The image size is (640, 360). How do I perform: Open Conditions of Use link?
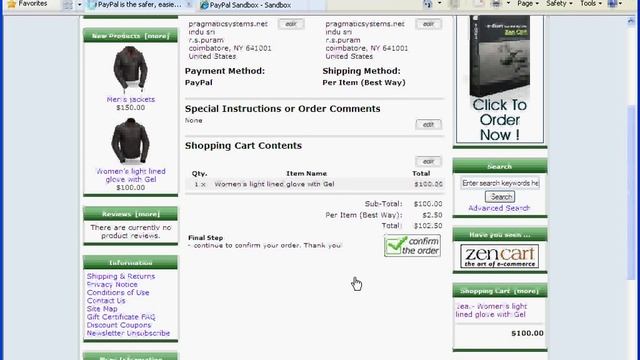click(x=118, y=293)
